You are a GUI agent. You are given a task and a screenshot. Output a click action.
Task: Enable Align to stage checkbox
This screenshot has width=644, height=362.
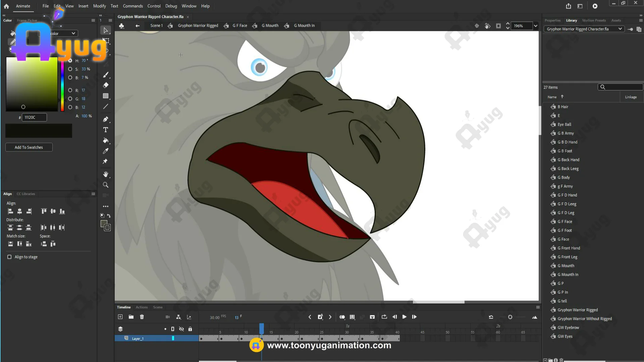coord(9,257)
